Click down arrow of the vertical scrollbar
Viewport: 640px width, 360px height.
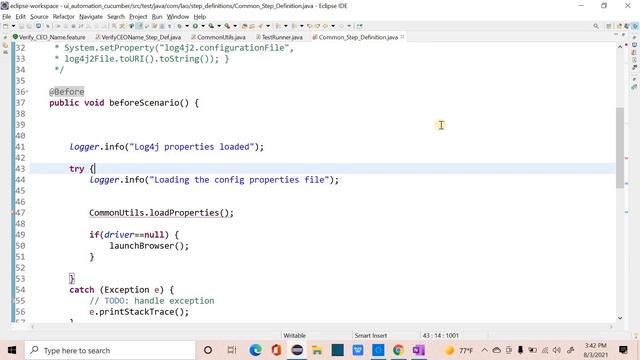coord(620,318)
